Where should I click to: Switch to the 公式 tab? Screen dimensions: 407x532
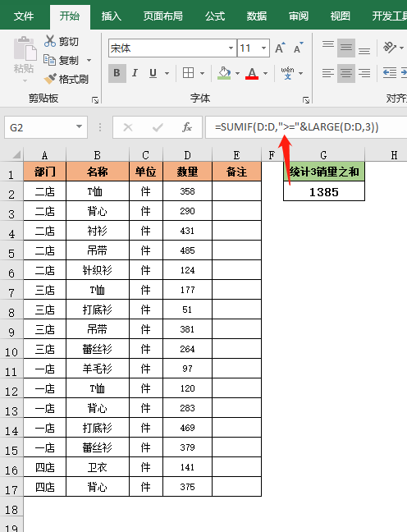click(215, 16)
